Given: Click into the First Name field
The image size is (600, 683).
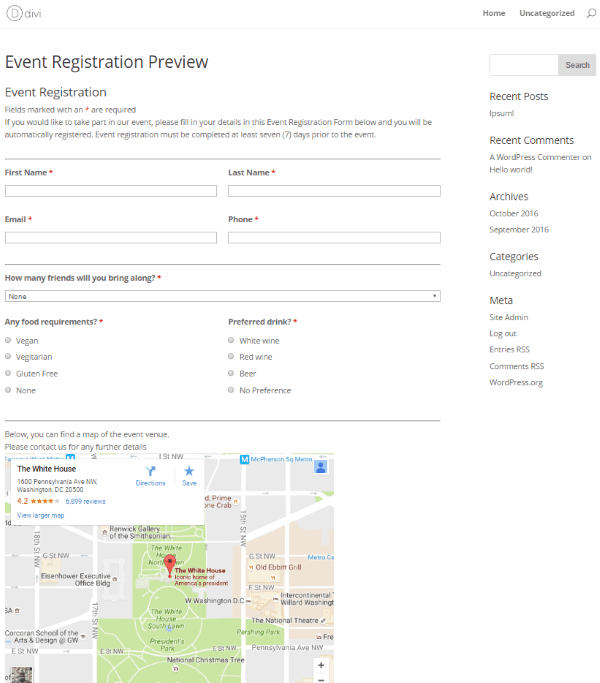Looking at the screenshot, I should tap(111, 191).
